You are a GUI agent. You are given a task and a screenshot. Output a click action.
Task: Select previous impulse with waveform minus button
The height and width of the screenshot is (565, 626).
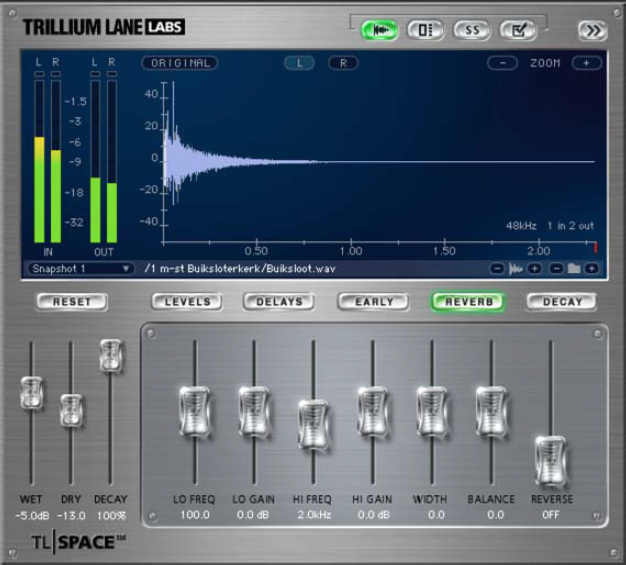click(497, 269)
